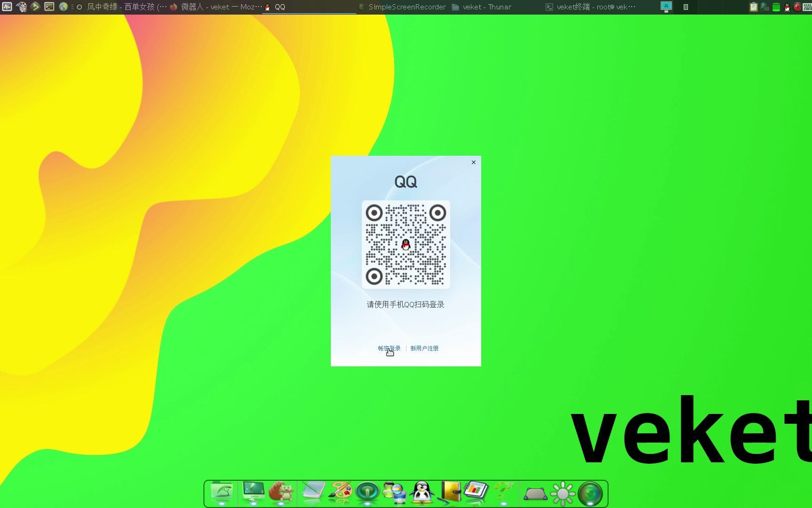Open the yellow notebook with pen dock icon

tap(450, 492)
